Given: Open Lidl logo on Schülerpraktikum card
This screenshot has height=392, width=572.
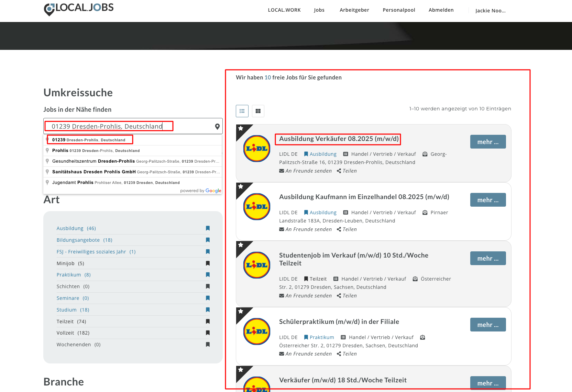Looking at the screenshot, I should point(257,331).
